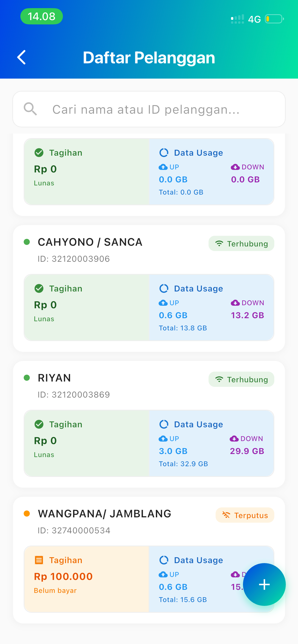Screen dimensions: 298x644
Task: Click the unpaid bill receipt icon
Action: click(39, 560)
